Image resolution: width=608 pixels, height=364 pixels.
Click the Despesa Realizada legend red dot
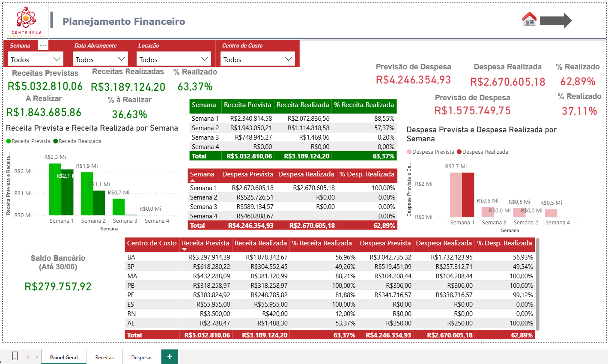tap(459, 152)
